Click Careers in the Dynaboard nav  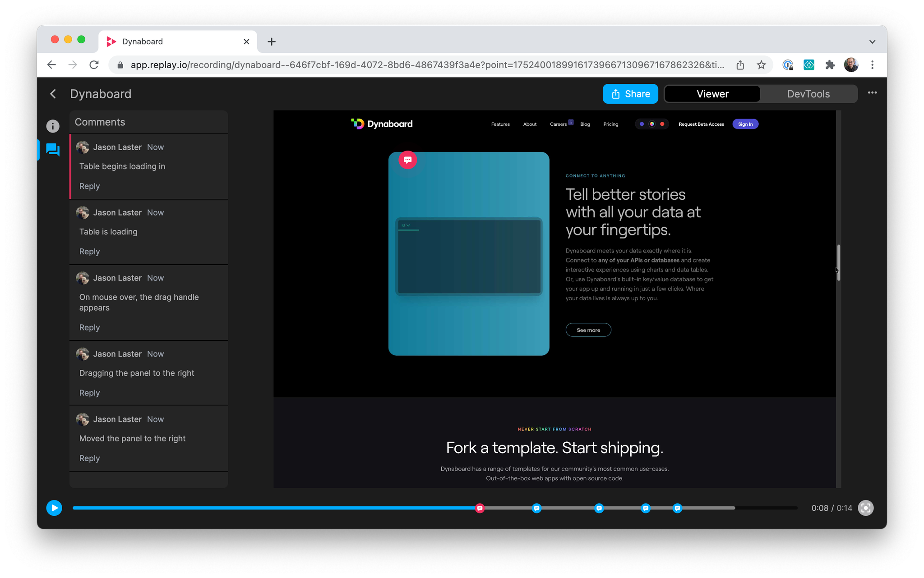(x=558, y=124)
